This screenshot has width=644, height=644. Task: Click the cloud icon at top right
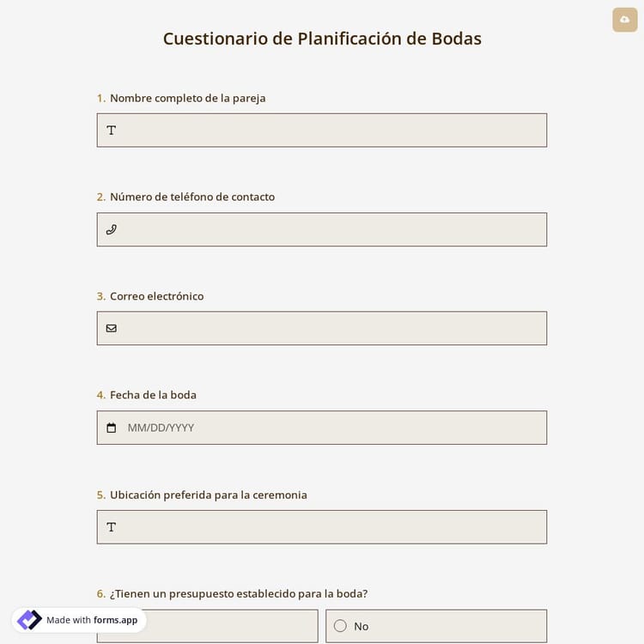click(624, 19)
